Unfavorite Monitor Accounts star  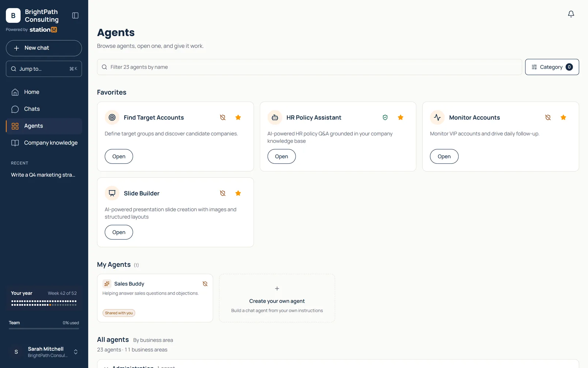coord(563,117)
